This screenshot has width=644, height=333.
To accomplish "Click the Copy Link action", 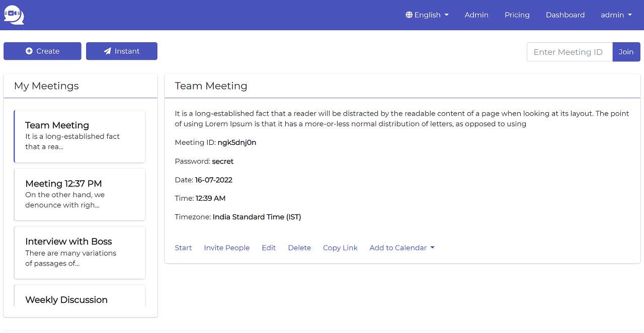I will pyautogui.click(x=340, y=248).
